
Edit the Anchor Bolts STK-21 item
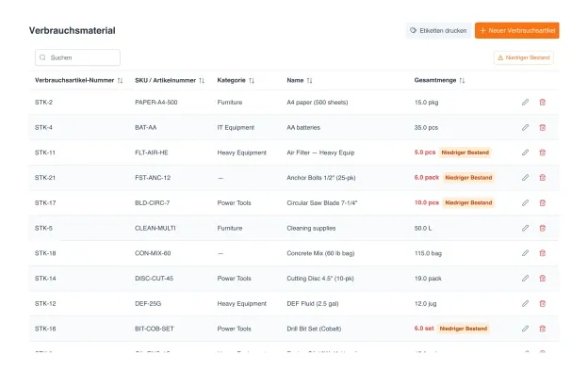[x=525, y=178]
